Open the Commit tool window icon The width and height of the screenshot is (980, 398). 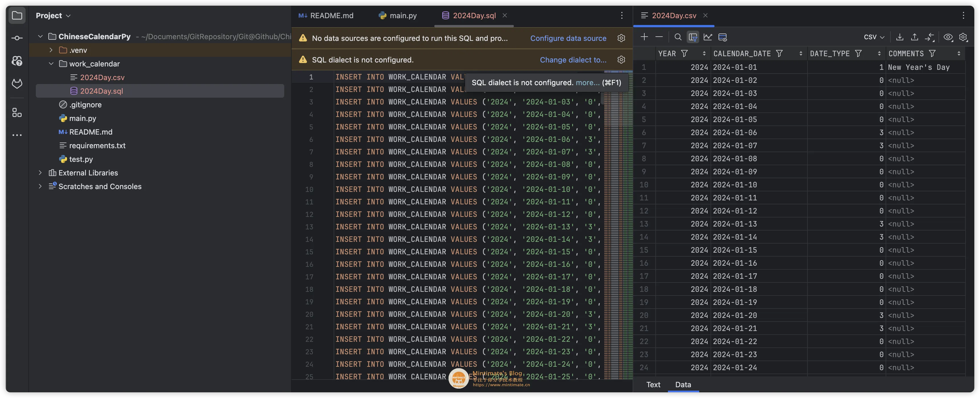[17, 38]
